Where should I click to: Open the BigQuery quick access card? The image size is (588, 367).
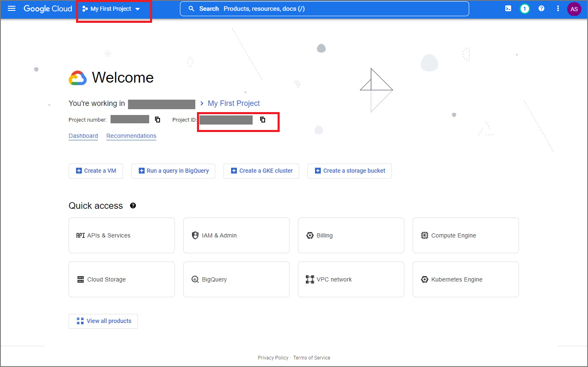[x=236, y=279]
